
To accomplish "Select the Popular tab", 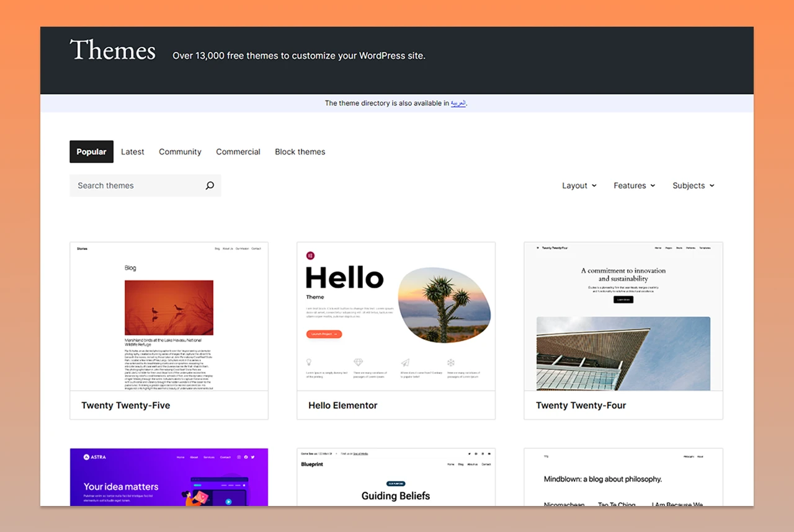I will 91,152.
